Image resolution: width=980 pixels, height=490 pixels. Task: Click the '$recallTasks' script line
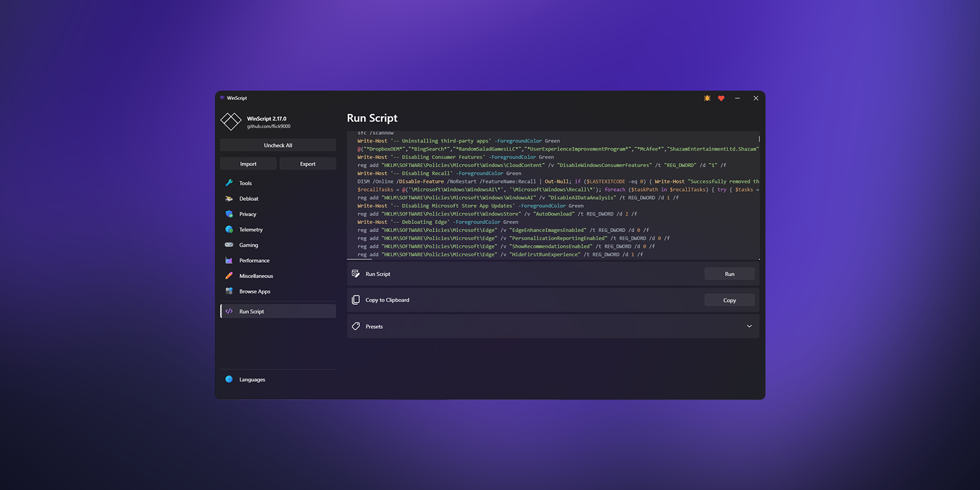558,189
